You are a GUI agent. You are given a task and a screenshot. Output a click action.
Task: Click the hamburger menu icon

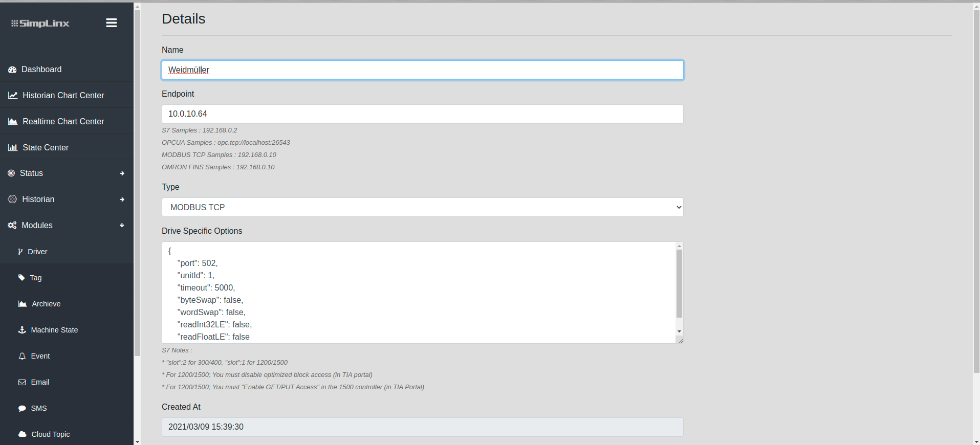coord(111,23)
